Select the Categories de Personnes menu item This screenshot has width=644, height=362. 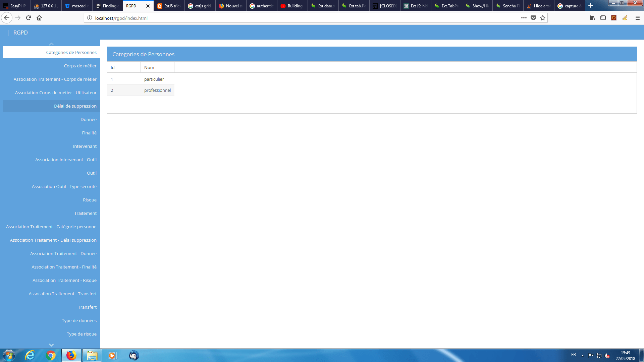pyautogui.click(x=51, y=52)
